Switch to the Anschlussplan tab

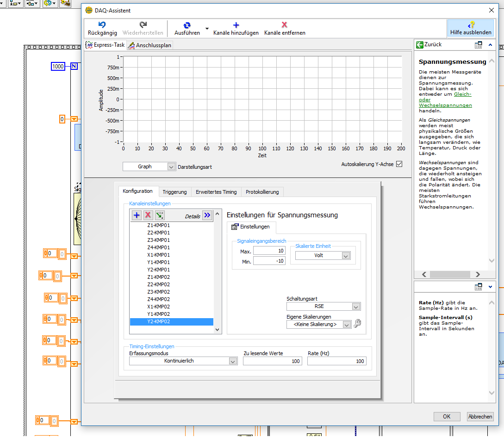click(149, 45)
